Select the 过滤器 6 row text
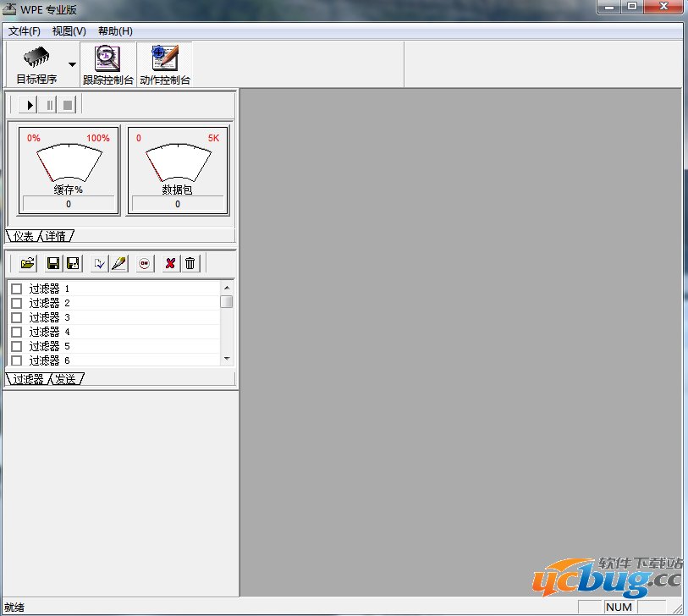The width and height of the screenshot is (688, 616). (49, 360)
